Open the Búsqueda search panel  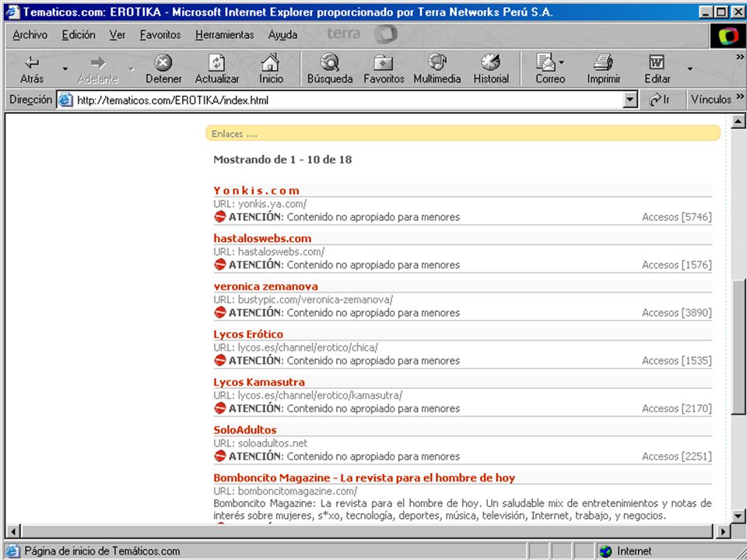tap(330, 69)
